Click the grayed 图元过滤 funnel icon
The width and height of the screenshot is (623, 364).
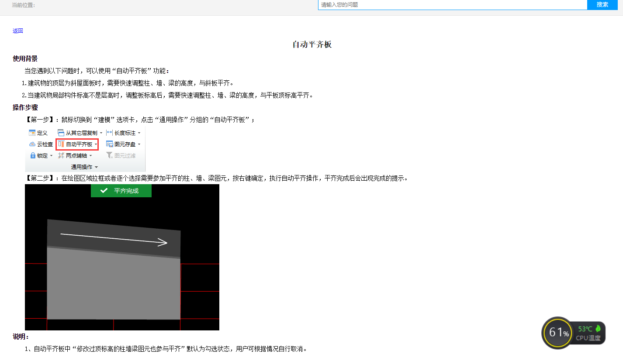110,155
